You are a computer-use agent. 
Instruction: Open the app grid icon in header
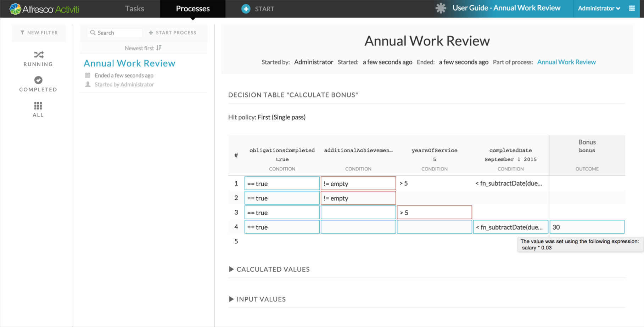pyautogui.click(x=632, y=9)
